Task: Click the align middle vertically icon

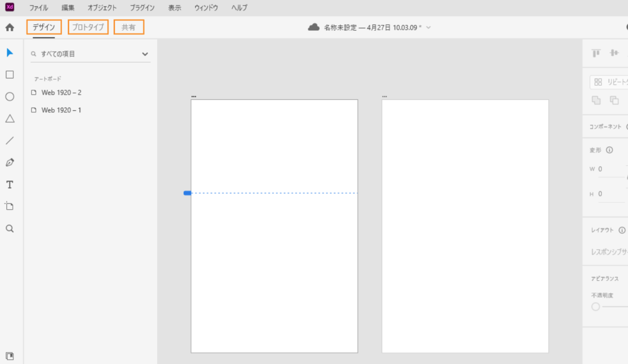Action: pos(614,53)
